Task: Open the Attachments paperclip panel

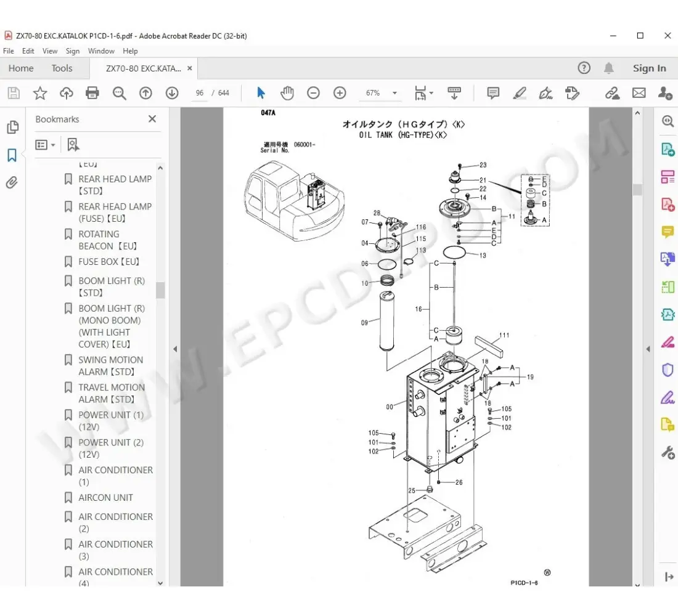Action: pyautogui.click(x=12, y=183)
